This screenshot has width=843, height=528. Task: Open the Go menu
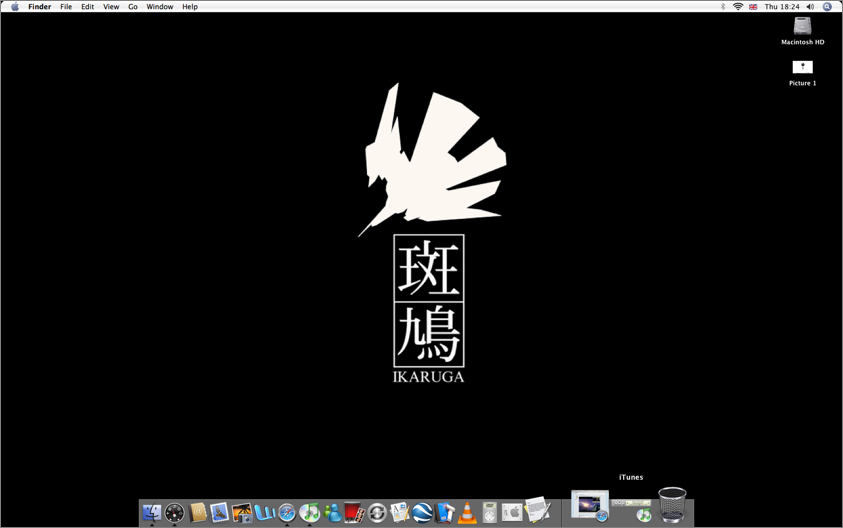coord(133,6)
